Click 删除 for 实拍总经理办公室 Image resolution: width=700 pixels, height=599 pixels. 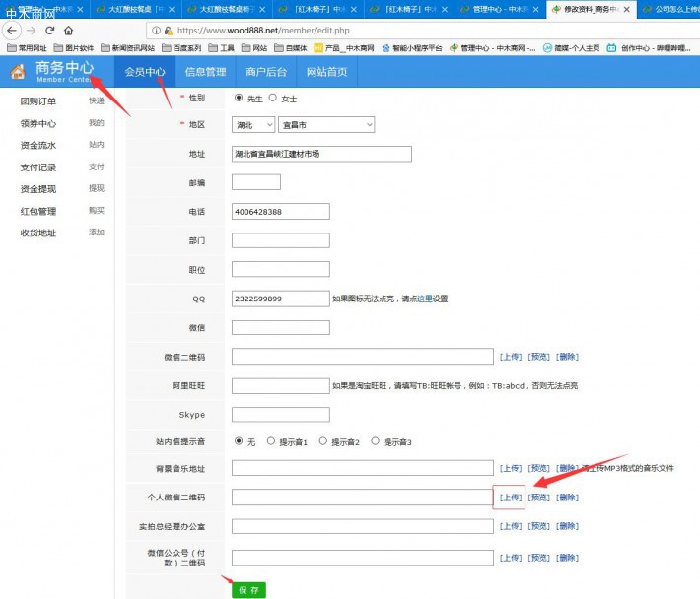click(x=568, y=526)
